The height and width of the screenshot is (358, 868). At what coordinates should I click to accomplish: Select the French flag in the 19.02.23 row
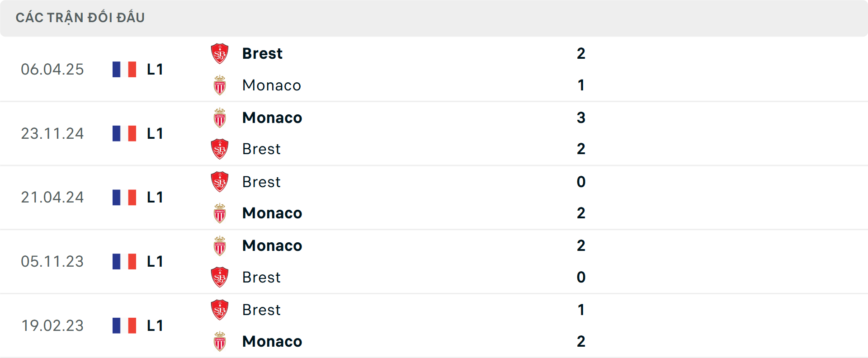tap(123, 325)
